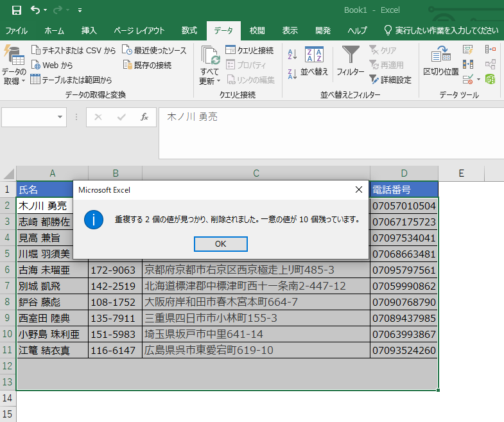Click the Select All corner triangle
This screenshot has width=504, height=422.
[9, 173]
